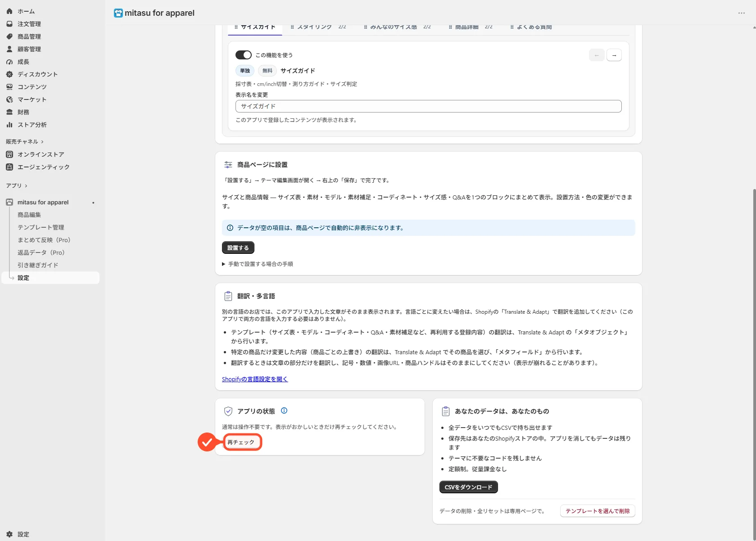Click text このアプリで登録したコンテンツが表示されます。

click(297, 120)
